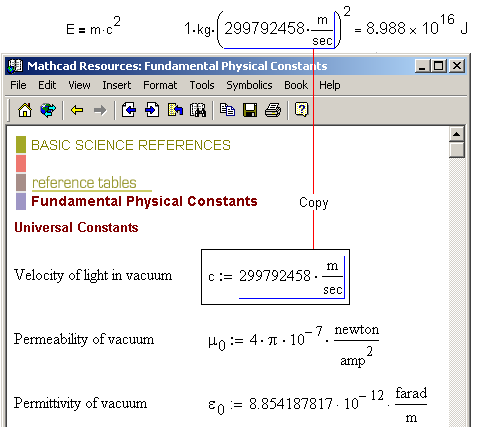
Task: Open the Insert menu
Action: click(x=117, y=85)
